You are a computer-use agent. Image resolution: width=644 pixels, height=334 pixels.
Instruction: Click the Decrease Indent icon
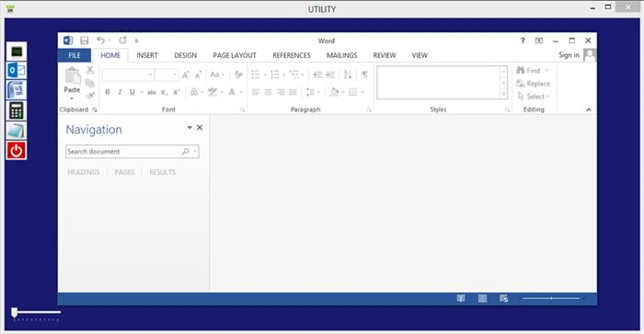pyautogui.click(x=318, y=75)
